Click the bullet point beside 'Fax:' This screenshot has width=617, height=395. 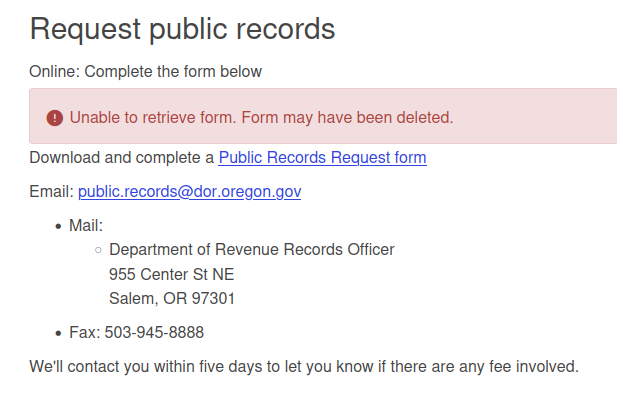(59, 334)
